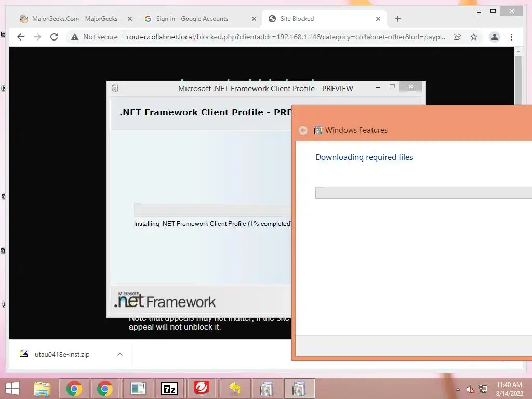Expand options for utau0418e-inst.zip download

(120, 354)
